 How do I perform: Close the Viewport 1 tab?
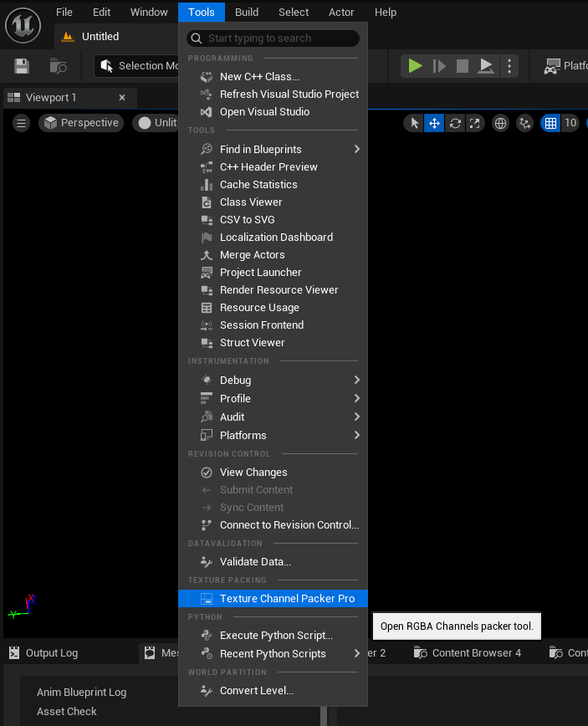pyautogui.click(x=122, y=98)
